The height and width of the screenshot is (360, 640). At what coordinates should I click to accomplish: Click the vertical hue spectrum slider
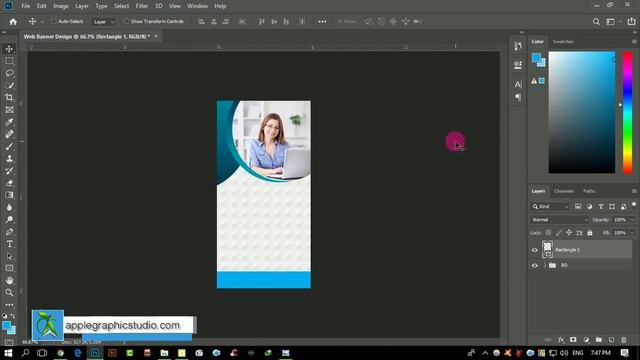(x=627, y=113)
